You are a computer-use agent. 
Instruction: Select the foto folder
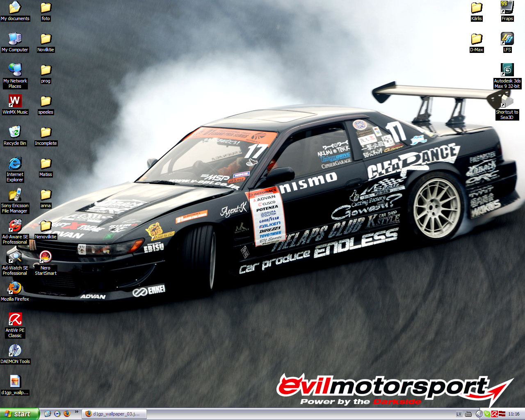pos(46,11)
